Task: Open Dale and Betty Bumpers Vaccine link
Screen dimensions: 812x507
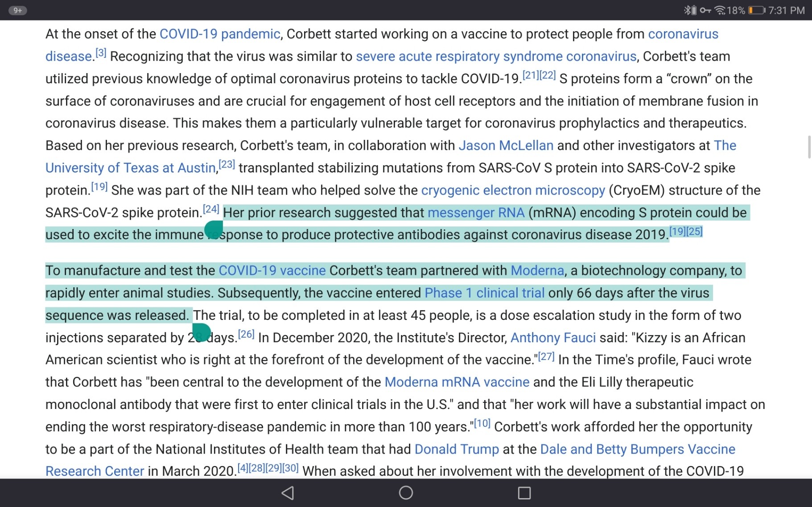Action: pyautogui.click(x=638, y=449)
